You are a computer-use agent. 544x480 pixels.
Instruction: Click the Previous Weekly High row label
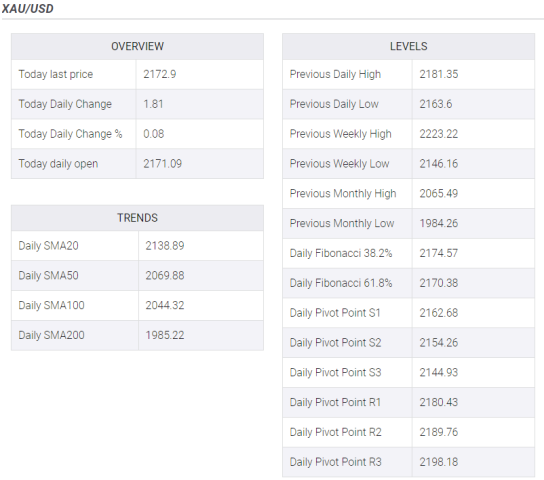340,134
